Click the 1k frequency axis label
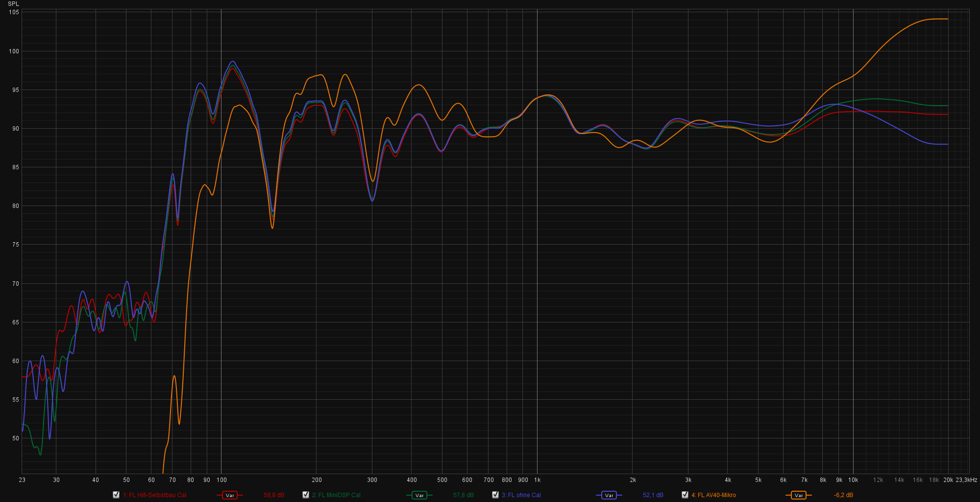The height and width of the screenshot is (502, 980). [537, 480]
